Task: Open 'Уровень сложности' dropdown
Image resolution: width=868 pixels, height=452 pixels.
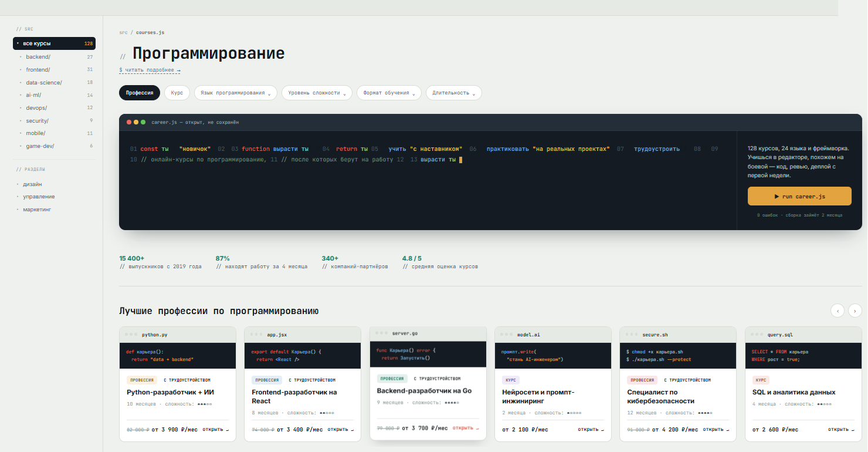Action: pos(317,93)
